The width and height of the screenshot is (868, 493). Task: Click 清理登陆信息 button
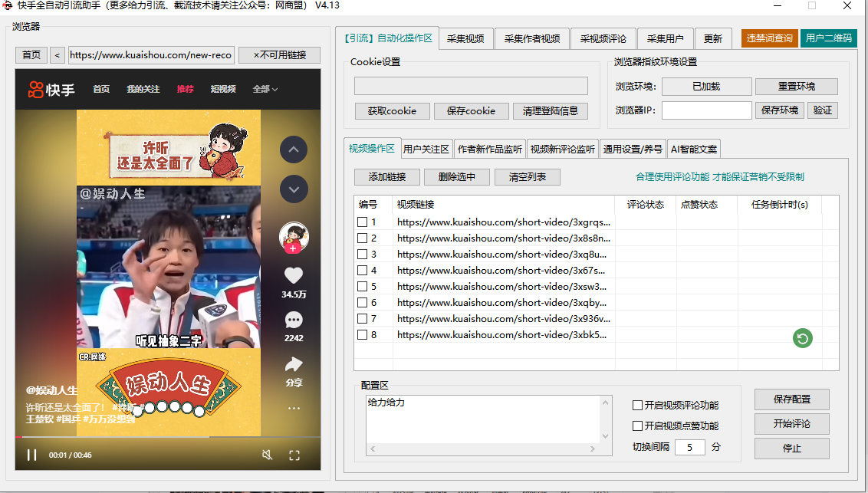[551, 110]
